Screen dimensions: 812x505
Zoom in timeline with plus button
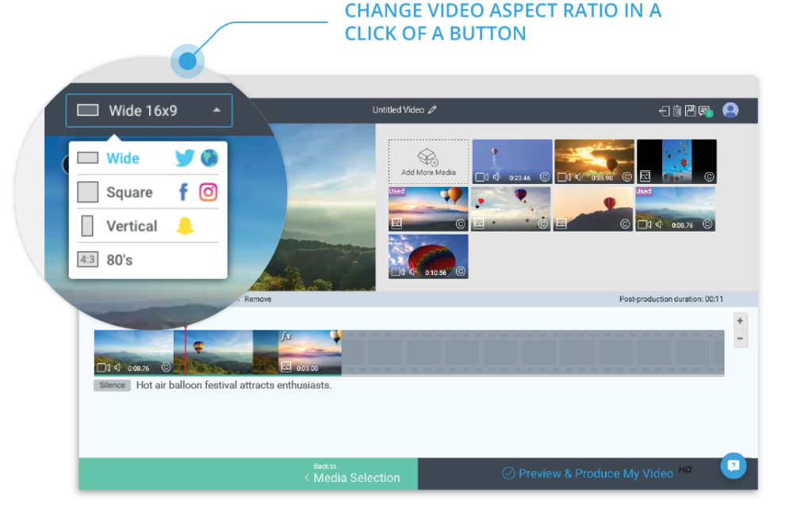[x=740, y=320]
